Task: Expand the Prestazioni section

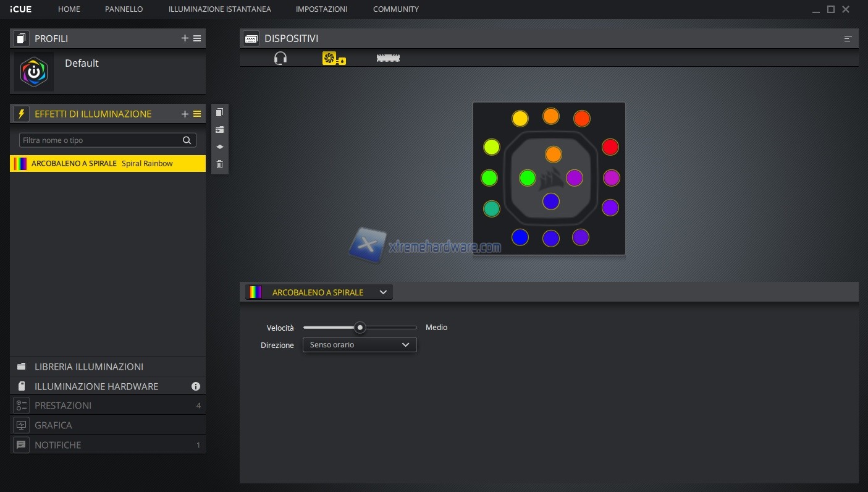Action: point(63,405)
